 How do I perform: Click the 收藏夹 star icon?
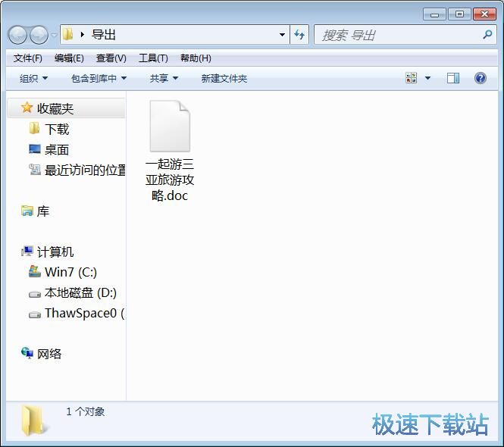[x=27, y=108]
